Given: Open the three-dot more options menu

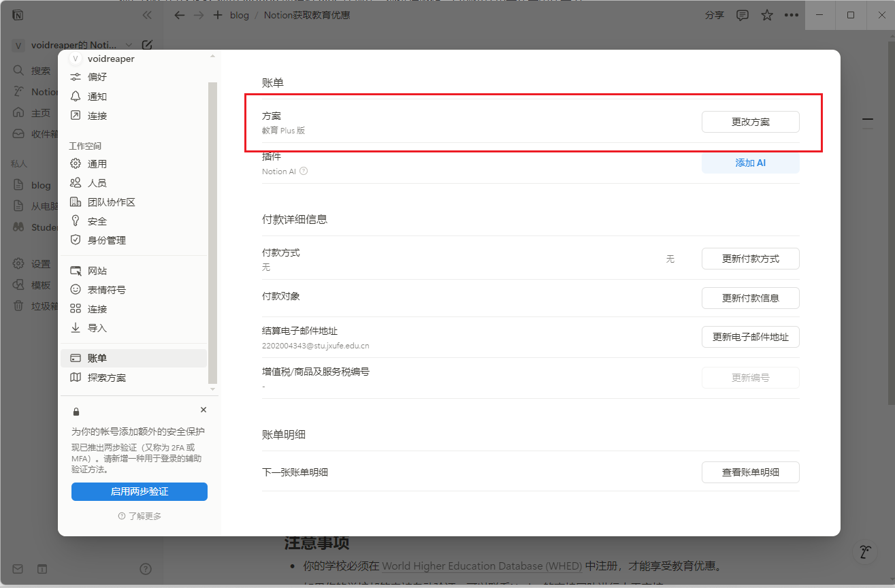Looking at the screenshot, I should (x=792, y=15).
